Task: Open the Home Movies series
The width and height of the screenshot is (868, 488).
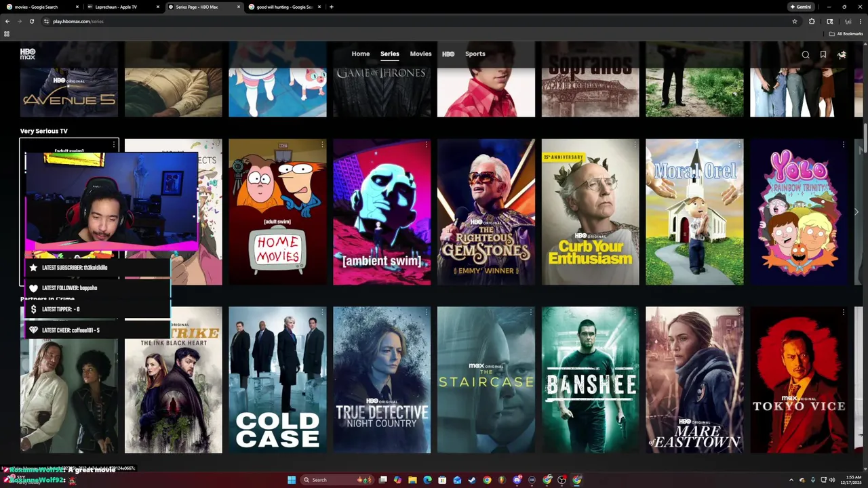Action: pos(277,212)
